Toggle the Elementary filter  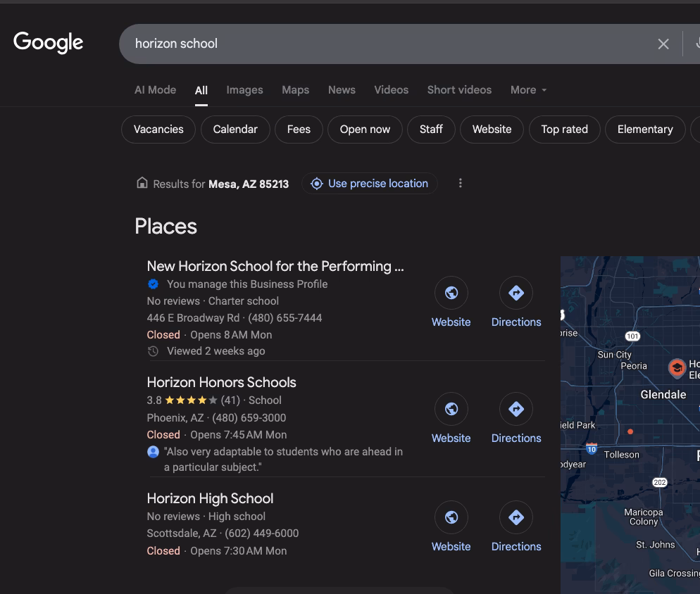pyautogui.click(x=645, y=129)
